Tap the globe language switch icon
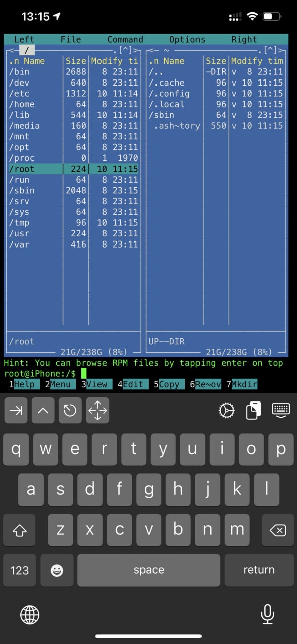This screenshot has height=644, width=297. coord(30,614)
